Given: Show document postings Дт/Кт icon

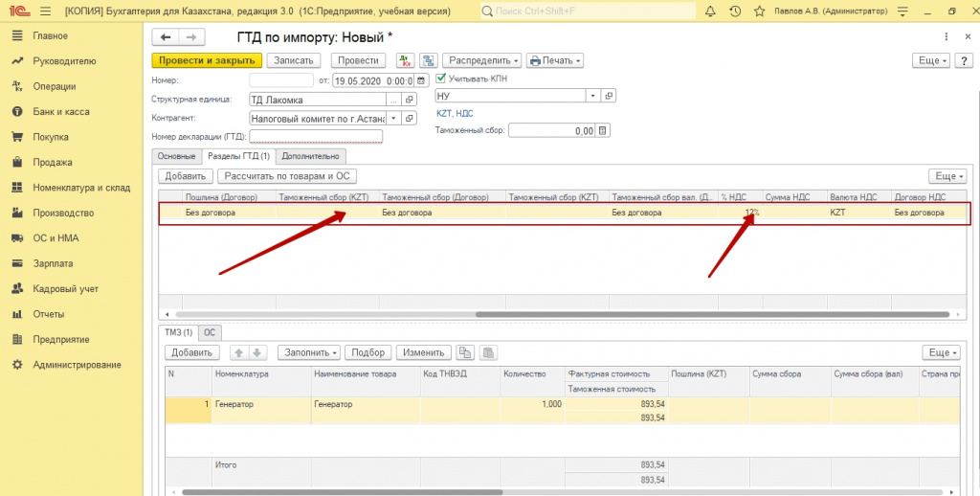Looking at the screenshot, I should [x=406, y=60].
